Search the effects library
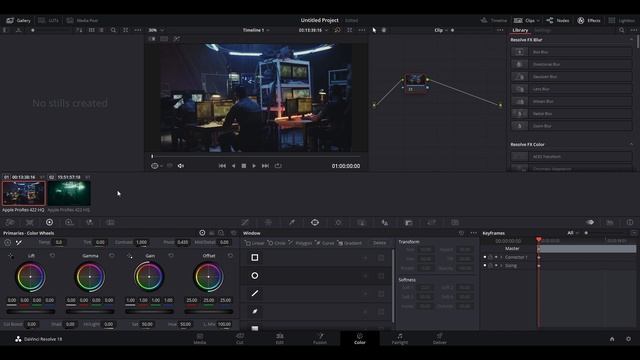Viewport: 640px width, 360px height. click(x=621, y=30)
